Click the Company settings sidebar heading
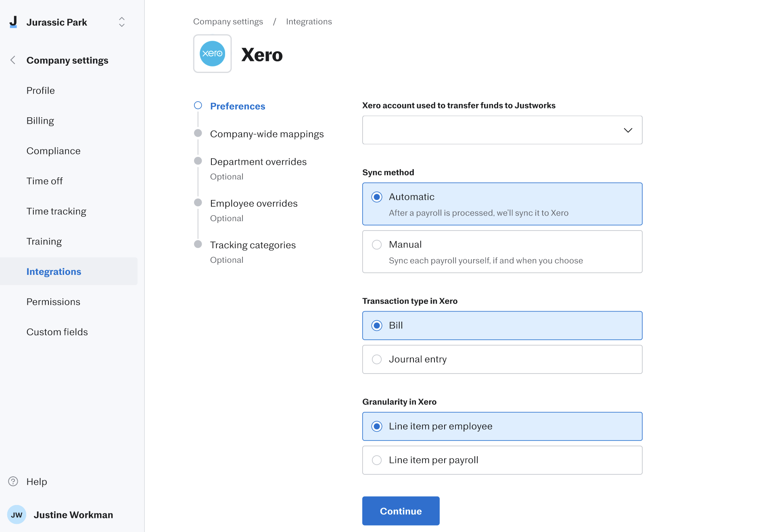The height and width of the screenshot is (532, 760). tap(67, 60)
